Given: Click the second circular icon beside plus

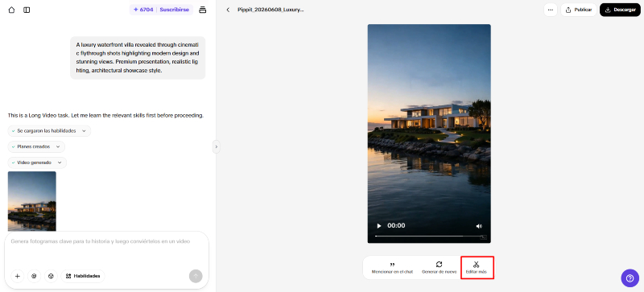Looking at the screenshot, I should 34,277.
